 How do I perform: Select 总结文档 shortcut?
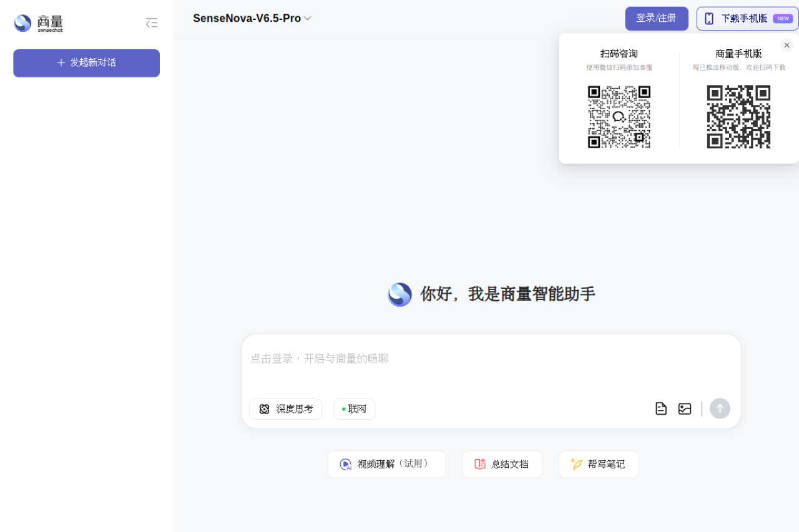pos(502,464)
